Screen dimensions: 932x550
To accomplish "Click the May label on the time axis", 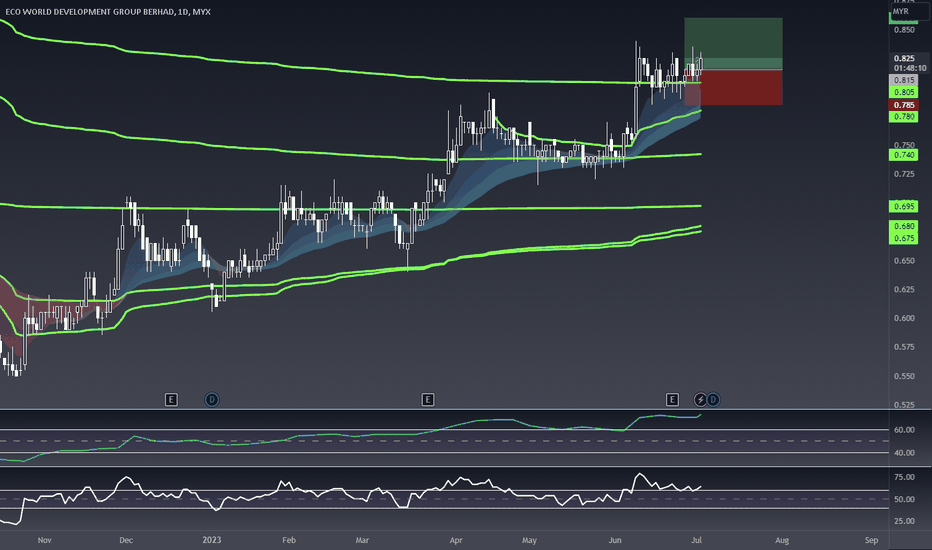I will (x=529, y=540).
